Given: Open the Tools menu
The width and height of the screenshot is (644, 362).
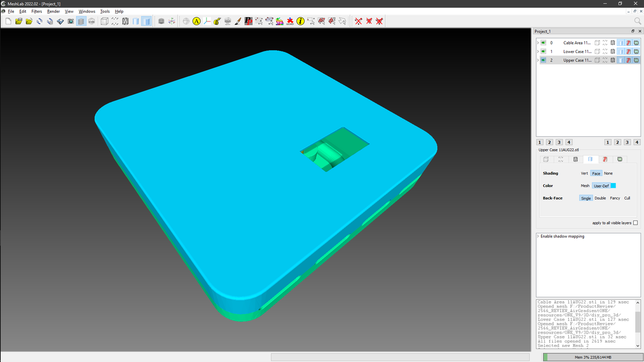Looking at the screenshot, I should pyautogui.click(x=105, y=11).
